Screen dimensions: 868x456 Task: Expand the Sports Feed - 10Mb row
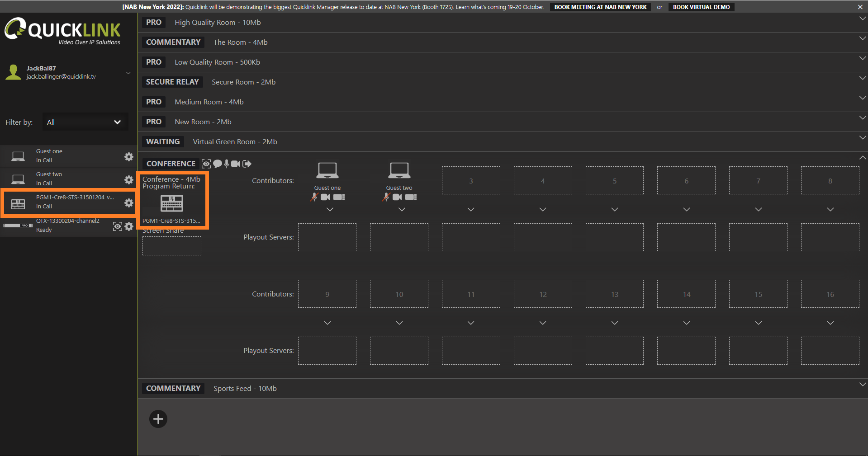tap(862, 385)
